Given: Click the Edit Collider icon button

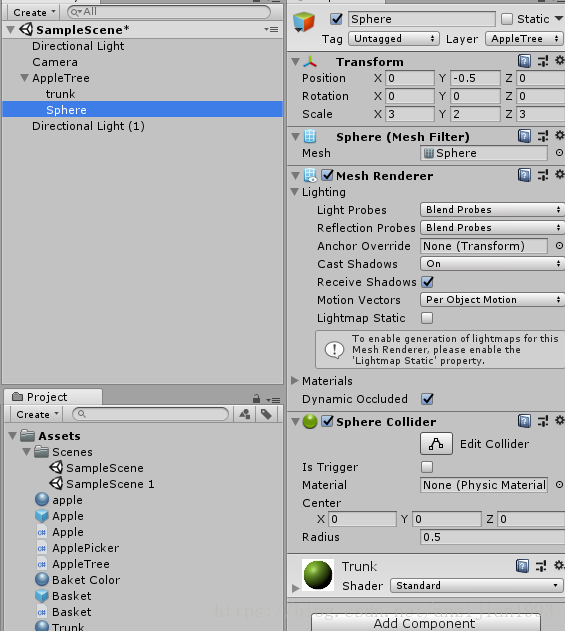Looking at the screenshot, I should tap(436, 443).
